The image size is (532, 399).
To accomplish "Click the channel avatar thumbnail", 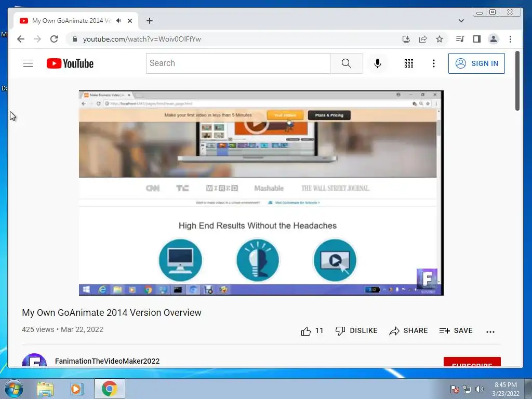I will point(34,361).
